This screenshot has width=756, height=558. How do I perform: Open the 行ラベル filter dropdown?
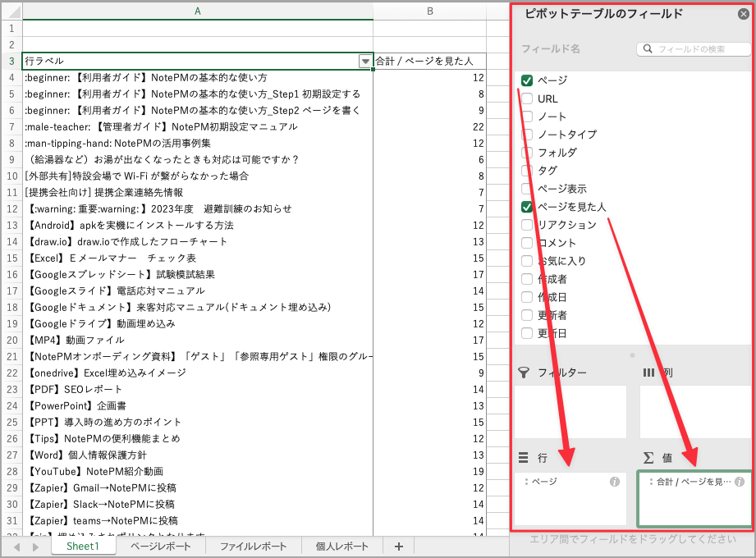coord(365,62)
